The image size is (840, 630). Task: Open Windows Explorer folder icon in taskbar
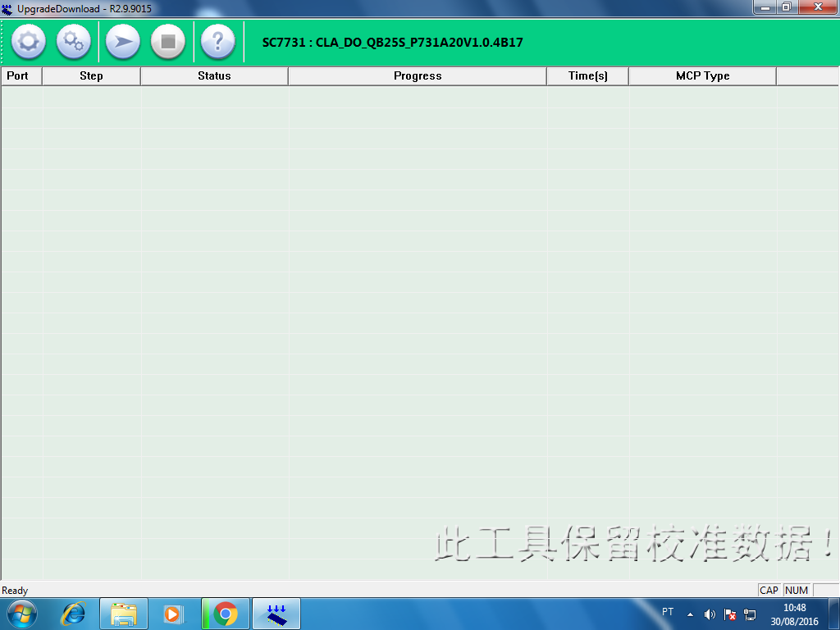pos(124,614)
